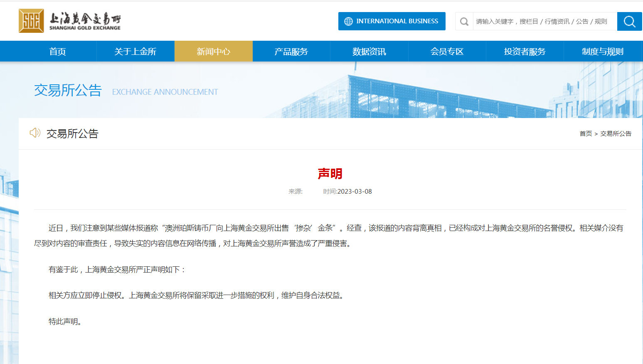Focus the keyword search input field
Screen dimensions: 643x364
(544, 22)
